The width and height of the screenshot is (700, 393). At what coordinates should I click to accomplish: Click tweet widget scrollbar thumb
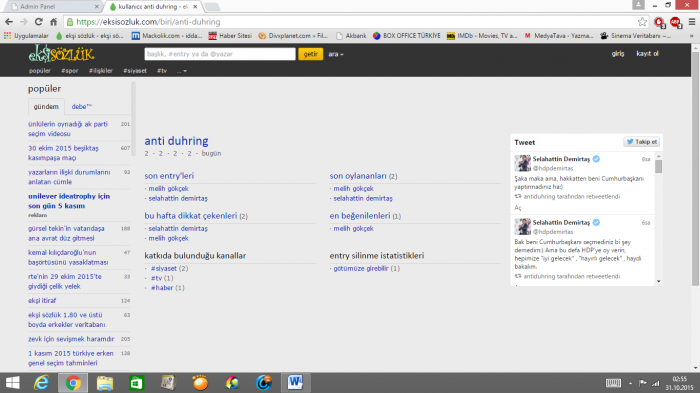(658, 166)
